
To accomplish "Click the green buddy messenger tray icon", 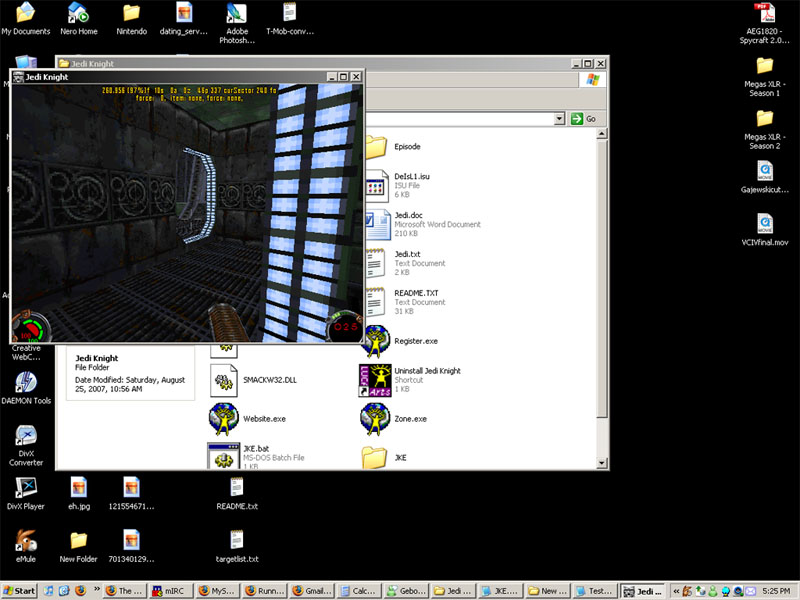I will pyautogui.click(x=713, y=591).
